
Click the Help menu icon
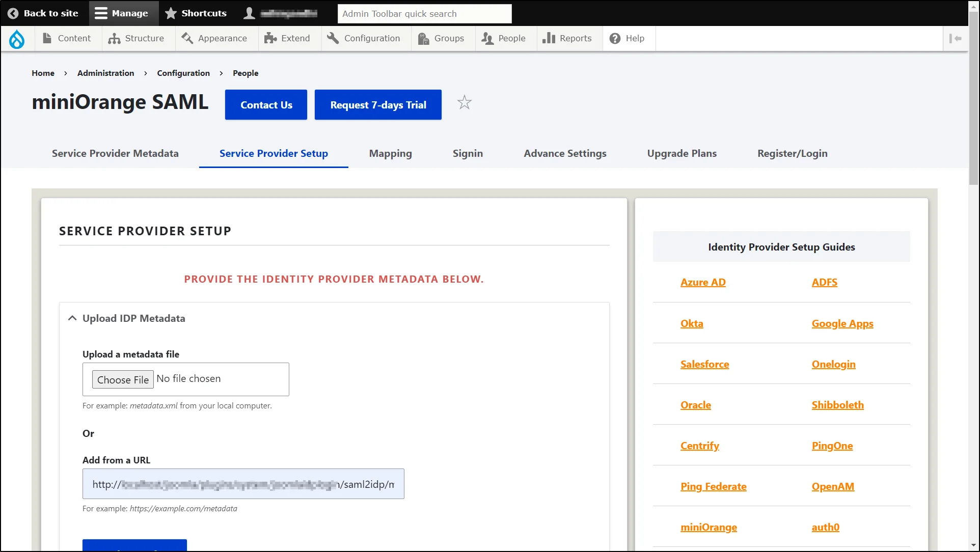614,38
